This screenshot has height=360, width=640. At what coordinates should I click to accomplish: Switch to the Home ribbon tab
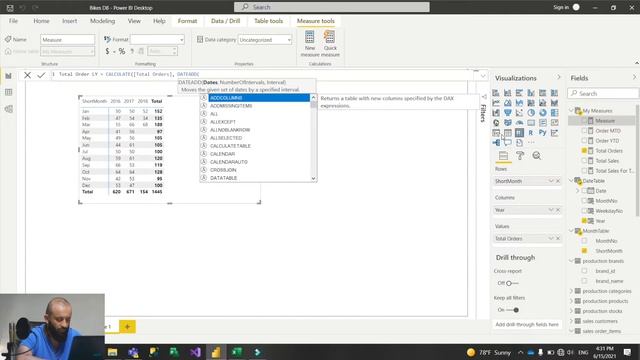pyautogui.click(x=41, y=21)
